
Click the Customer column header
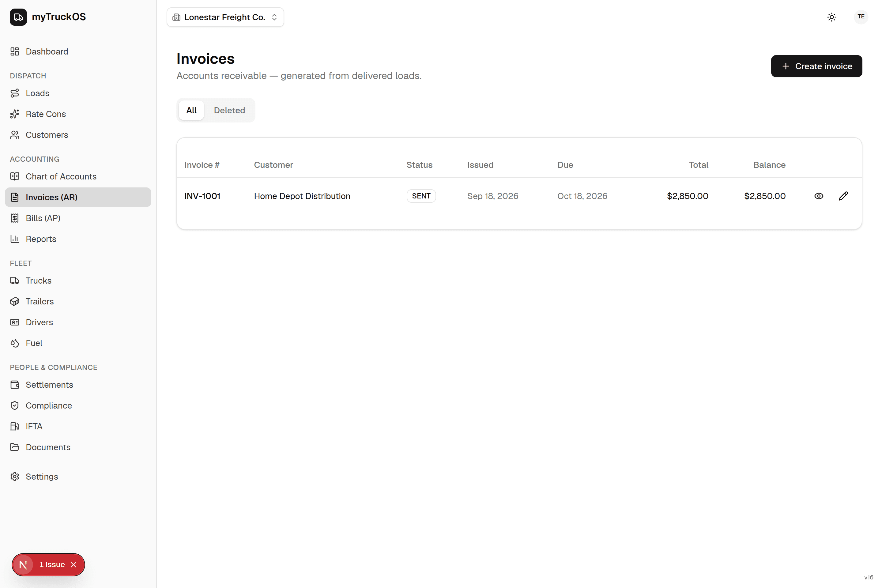coord(273,165)
